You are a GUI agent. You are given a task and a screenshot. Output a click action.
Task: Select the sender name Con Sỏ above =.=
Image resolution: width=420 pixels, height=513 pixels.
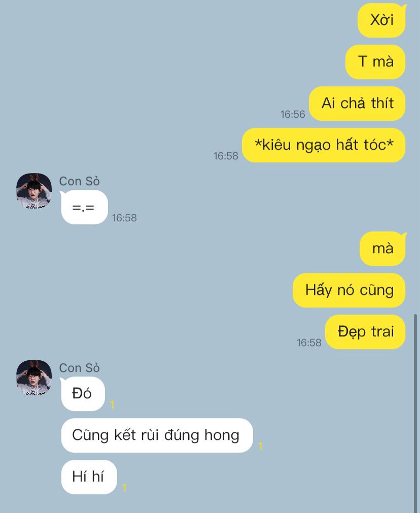tap(80, 181)
